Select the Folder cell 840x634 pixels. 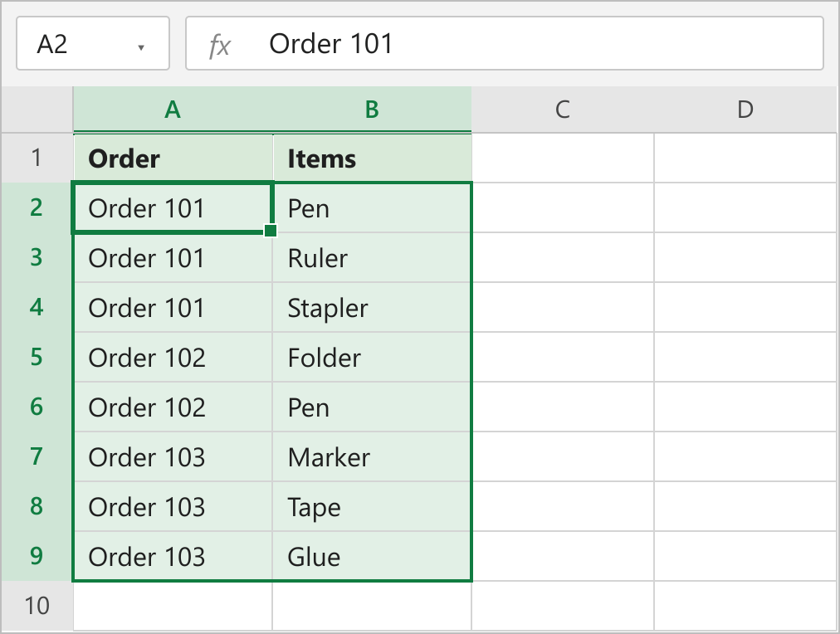point(372,357)
